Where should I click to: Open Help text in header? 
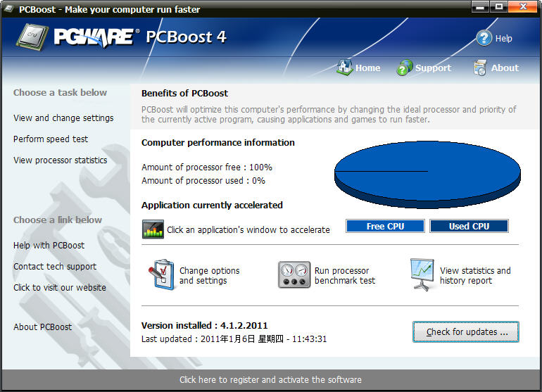[503, 39]
